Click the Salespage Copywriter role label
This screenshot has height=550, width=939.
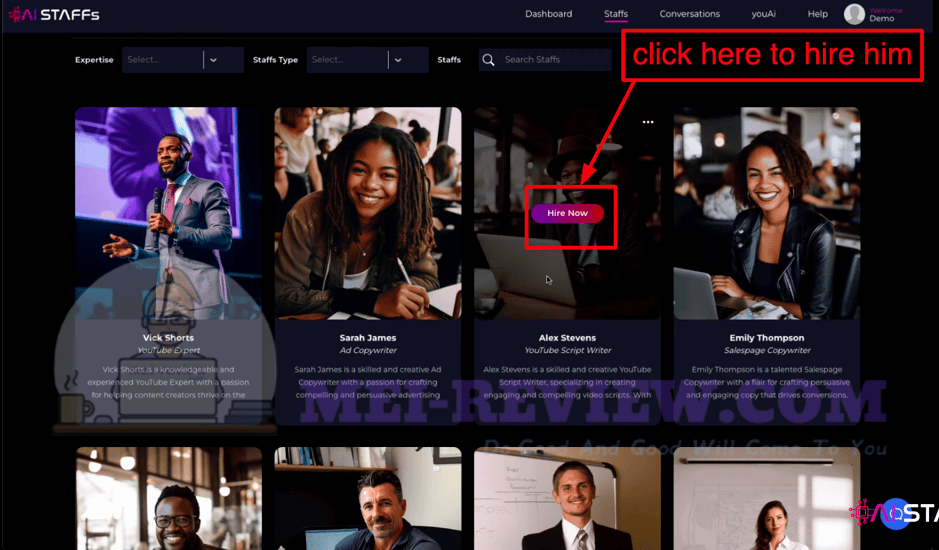tap(767, 350)
